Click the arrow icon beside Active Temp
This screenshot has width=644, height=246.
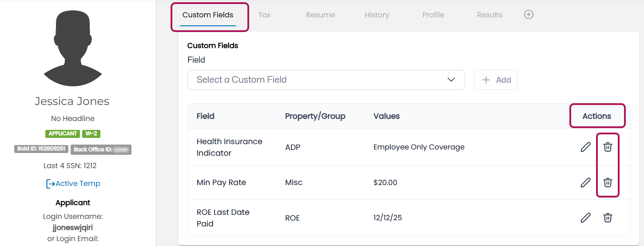coord(50,184)
